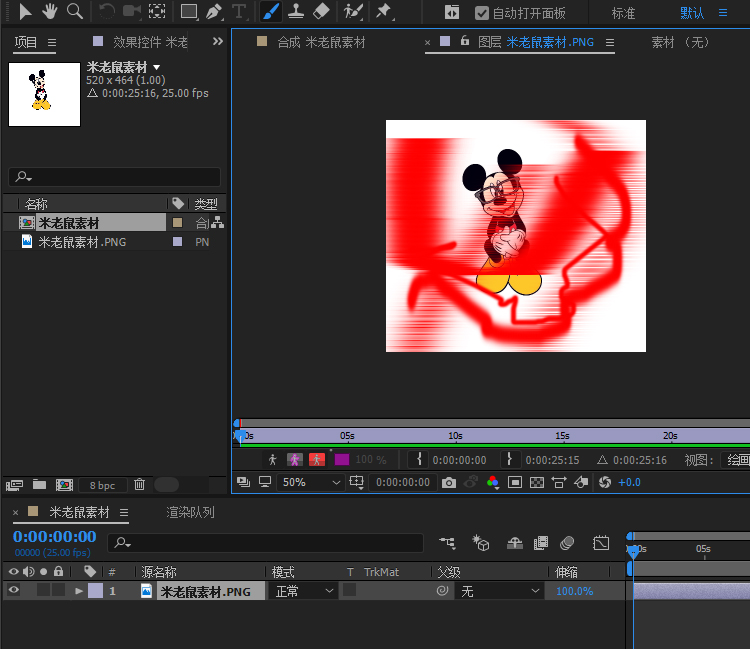Open the 视图 view mode dropdown
750x649 pixels.
pyautogui.click(x=738, y=460)
